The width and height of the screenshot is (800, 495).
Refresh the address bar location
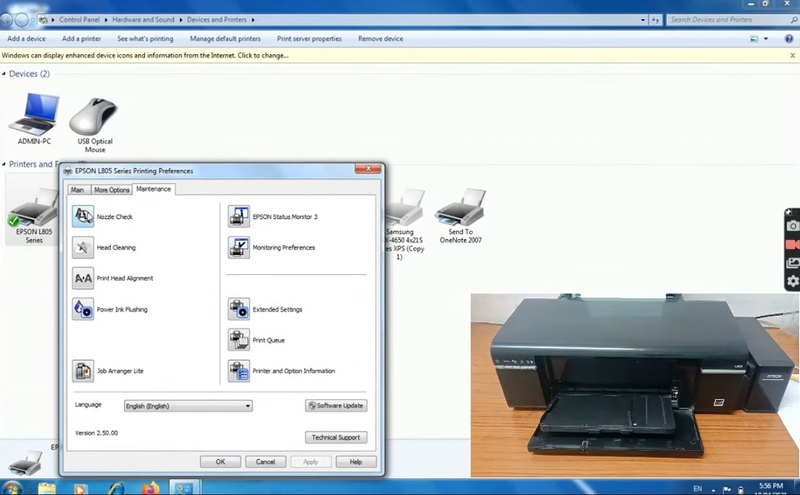click(x=656, y=20)
